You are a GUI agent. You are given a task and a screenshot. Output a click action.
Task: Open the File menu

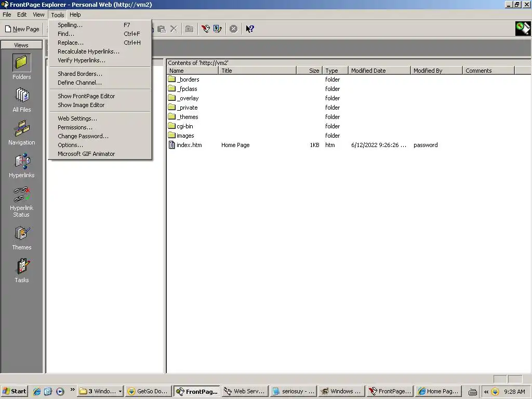pos(7,15)
